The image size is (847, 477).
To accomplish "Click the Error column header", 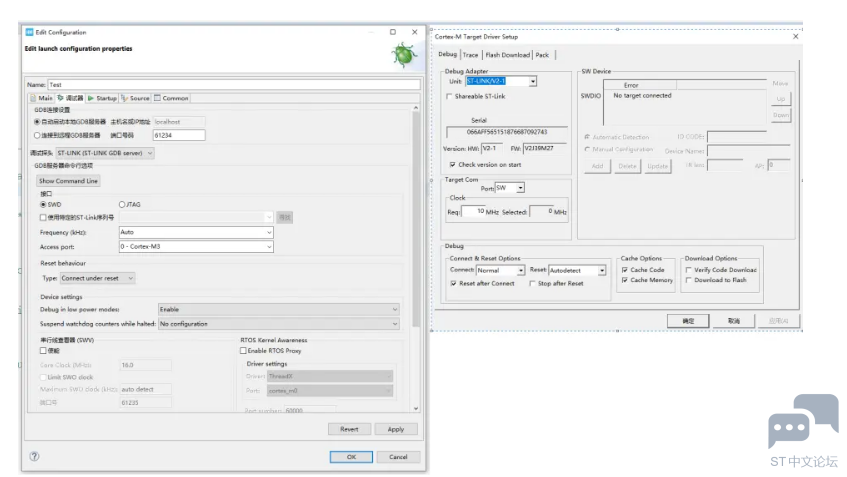I will [x=640, y=85].
